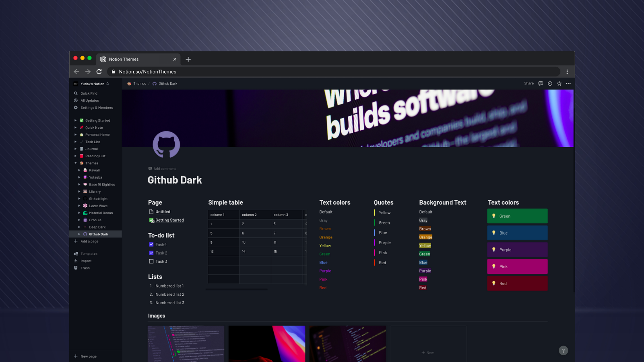Click the Red callout lightbulb icon
Screen dimensions: 644x362
pyautogui.click(x=494, y=284)
